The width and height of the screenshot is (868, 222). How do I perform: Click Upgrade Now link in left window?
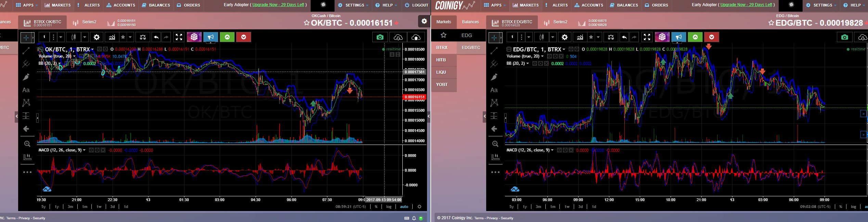[278, 5]
